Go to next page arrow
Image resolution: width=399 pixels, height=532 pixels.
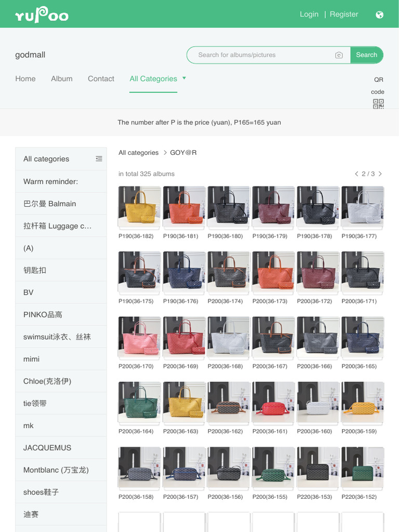(x=380, y=174)
